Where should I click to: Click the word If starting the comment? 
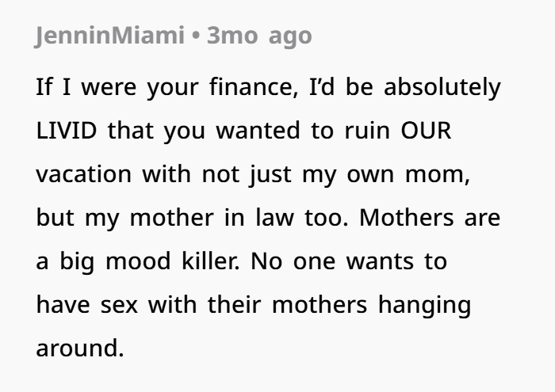pyautogui.click(x=44, y=87)
